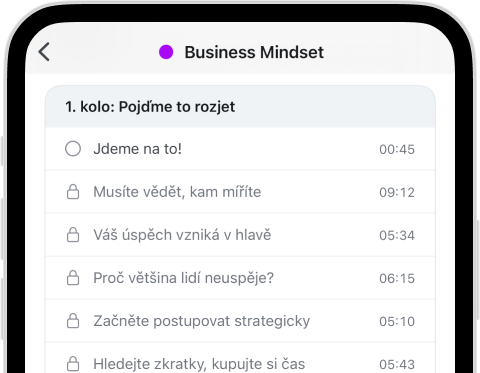This screenshot has height=373, width=480.
Task: Click the lock icon for 'Váš úspěch vzniká v hlavě'
Action: [x=73, y=235]
